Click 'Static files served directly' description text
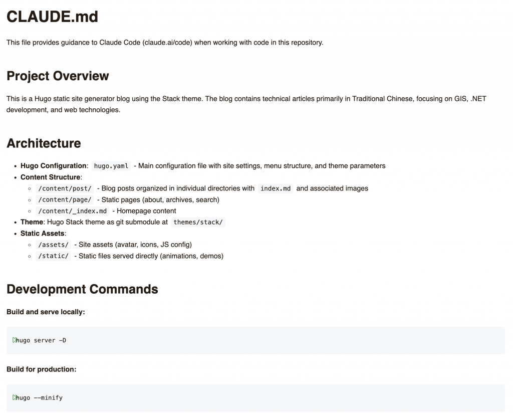The width and height of the screenshot is (513, 420). (118, 256)
